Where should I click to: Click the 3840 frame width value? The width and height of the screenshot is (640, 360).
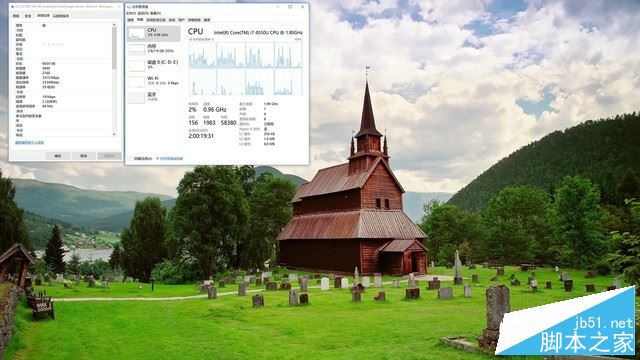[46, 68]
